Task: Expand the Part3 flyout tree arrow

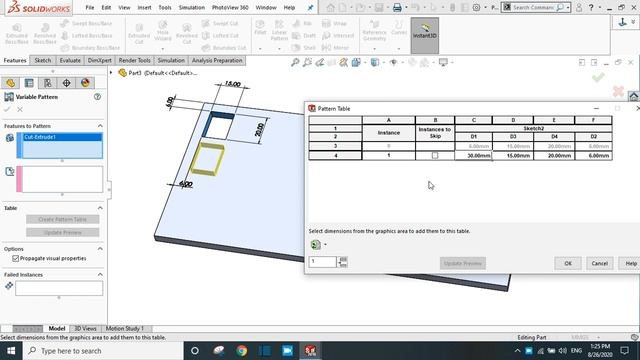Action: [111, 73]
